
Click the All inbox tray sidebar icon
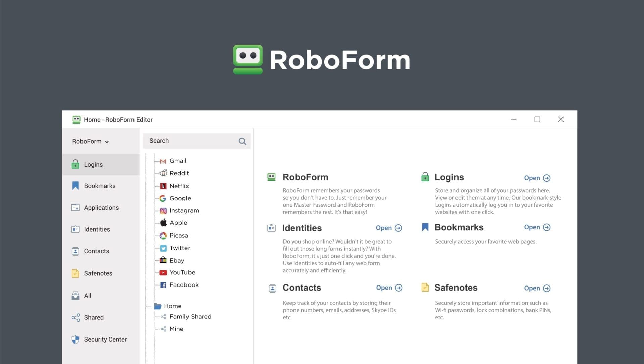pos(75,295)
